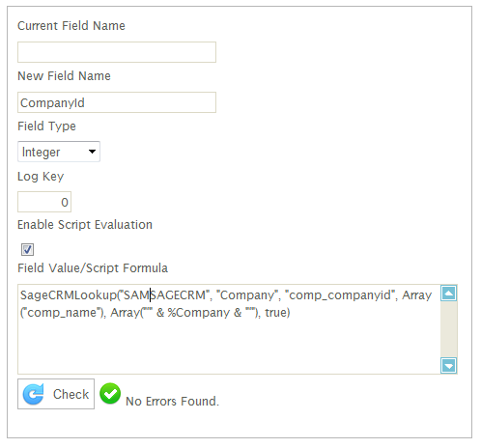Click the Log Key number field

(x=44, y=202)
